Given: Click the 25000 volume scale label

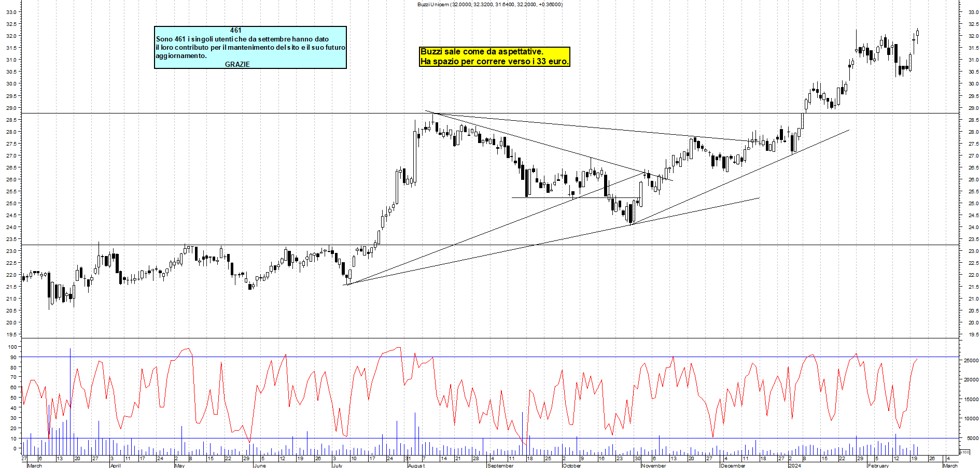Looking at the screenshot, I should point(971,360).
